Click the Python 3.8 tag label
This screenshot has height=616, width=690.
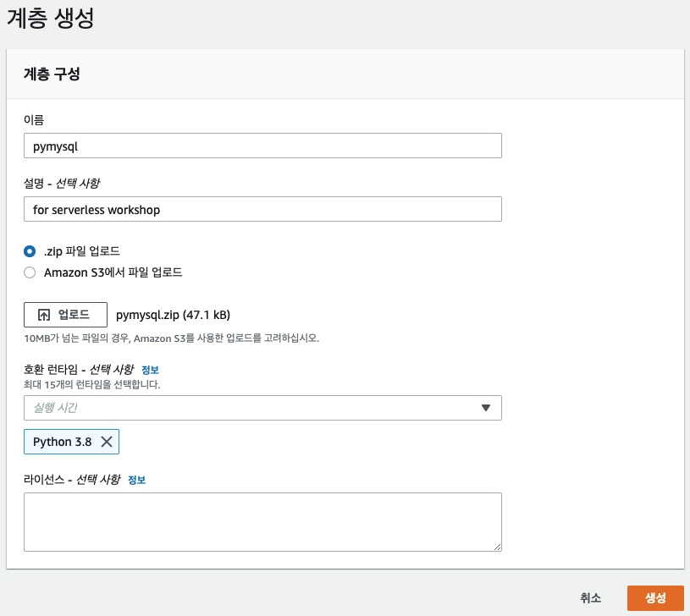coord(62,442)
